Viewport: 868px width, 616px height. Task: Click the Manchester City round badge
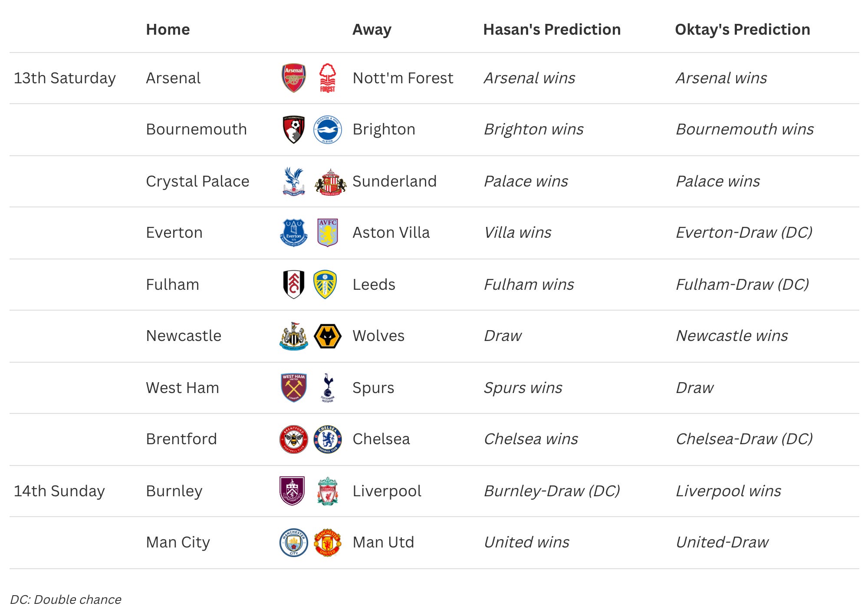(294, 542)
